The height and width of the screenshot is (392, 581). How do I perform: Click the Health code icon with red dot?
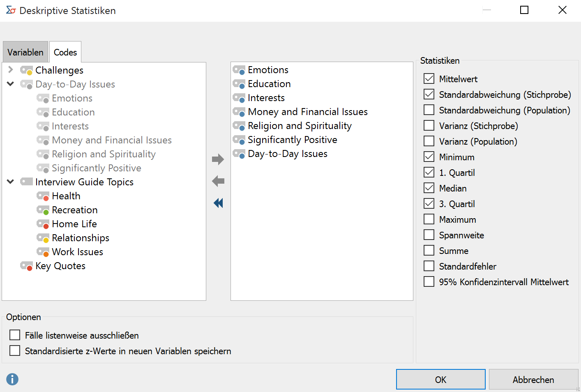coord(43,196)
